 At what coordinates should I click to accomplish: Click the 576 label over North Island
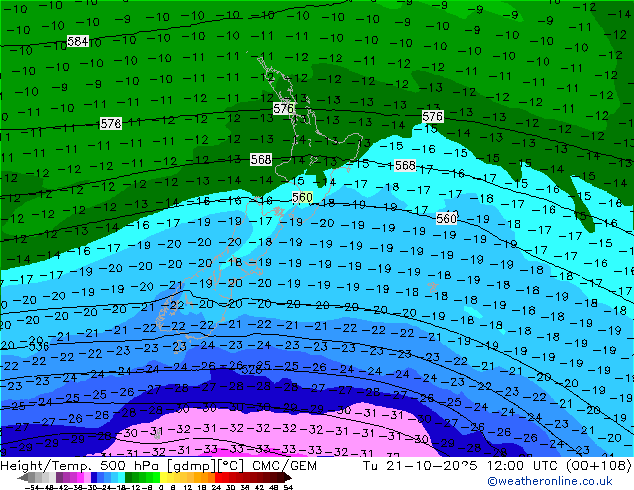(x=284, y=108)
